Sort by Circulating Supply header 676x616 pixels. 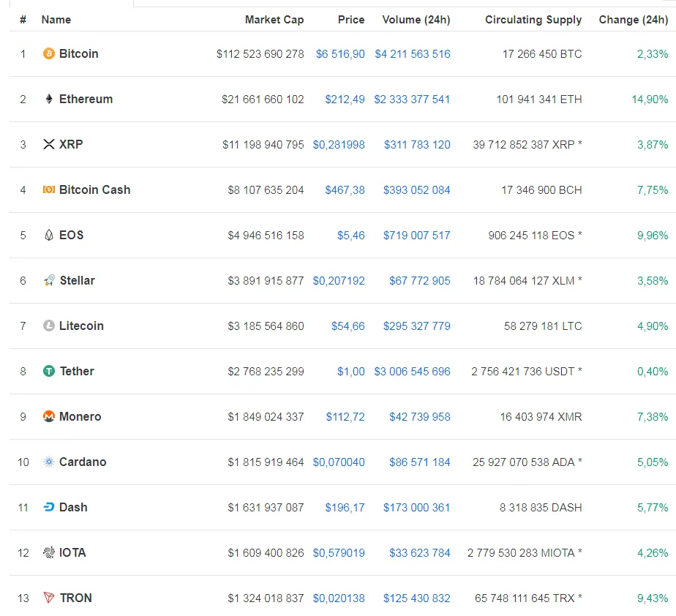(x=533, y=20)
